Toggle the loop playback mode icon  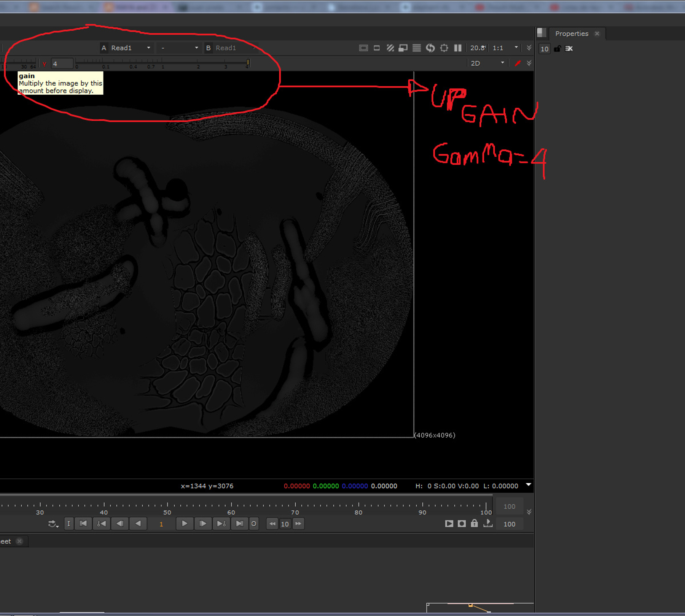coord(53,524)
